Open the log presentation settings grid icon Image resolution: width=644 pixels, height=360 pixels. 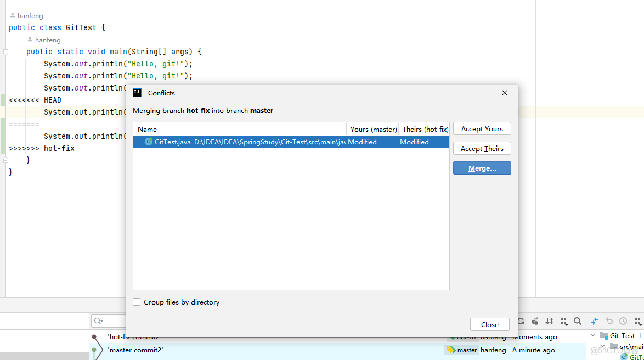(x=564, y=322)
